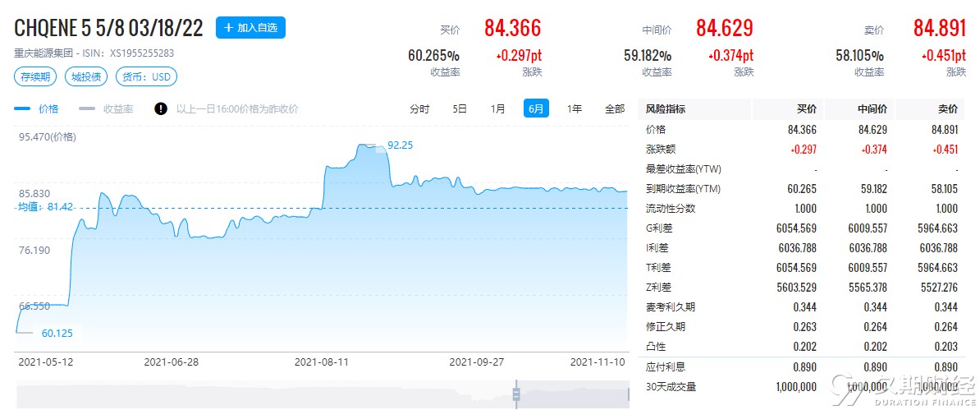Click the 以上一日16:00价格为昨收价 note

pyautogui.click(x=237, y=109)
